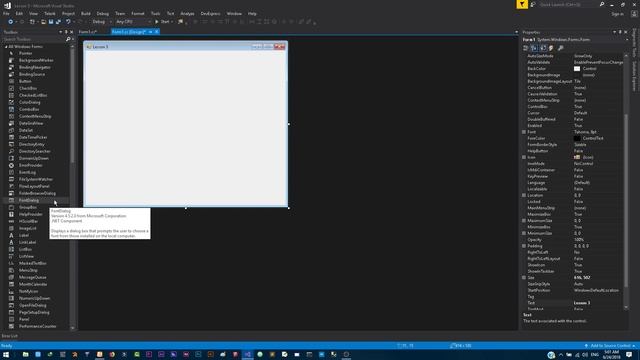
Task: Choose the ErrorProvider toolbox component
Action: (31, 165)
